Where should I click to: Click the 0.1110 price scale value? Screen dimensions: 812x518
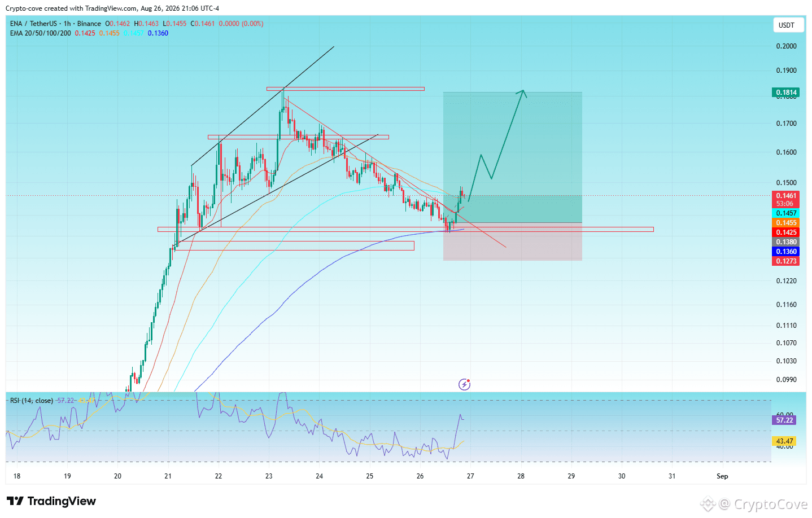(x=787, y=326)
